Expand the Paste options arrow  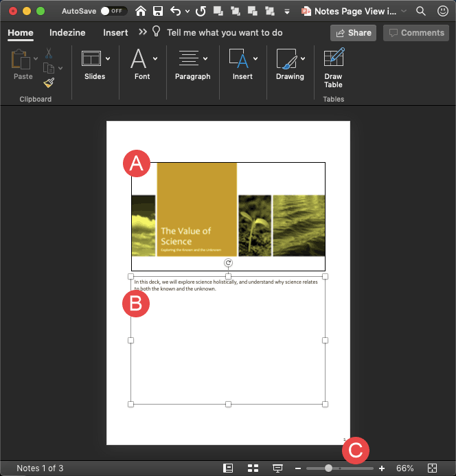[36, 58]
